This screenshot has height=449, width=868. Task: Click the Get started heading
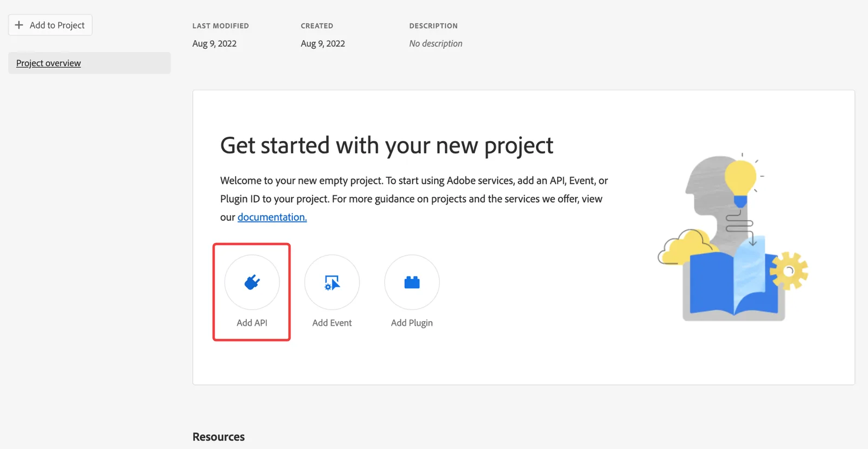[x=387, y=145]
